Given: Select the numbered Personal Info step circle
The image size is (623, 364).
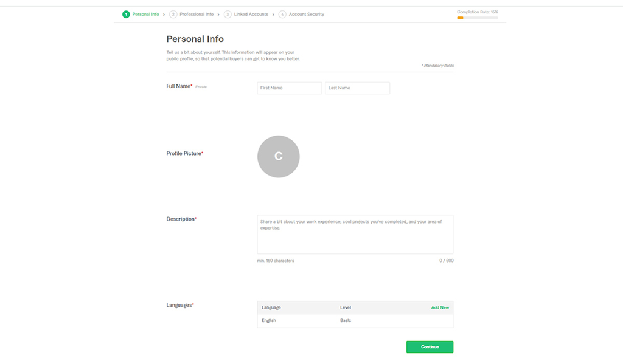Looking at the screenshot, I should point(125,14).
